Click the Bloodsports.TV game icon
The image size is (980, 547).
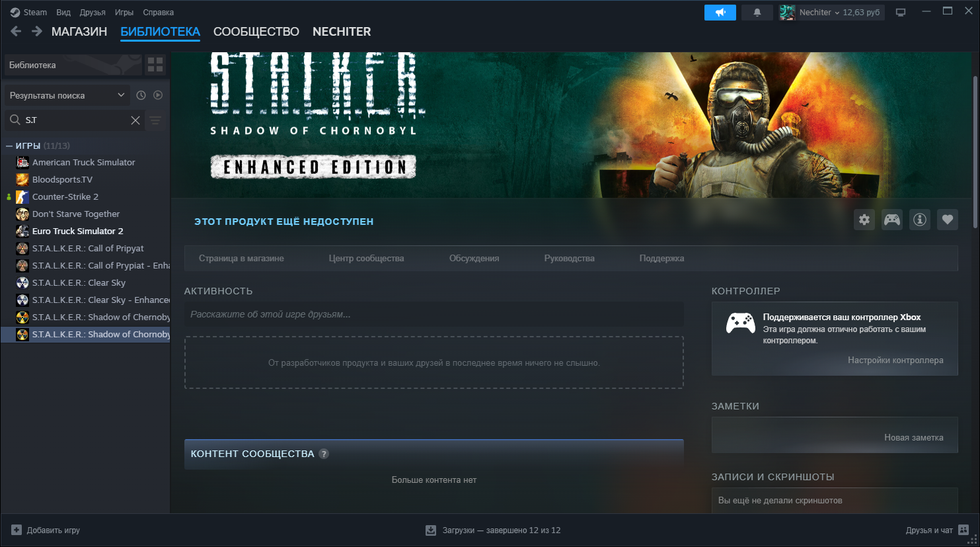22,179
